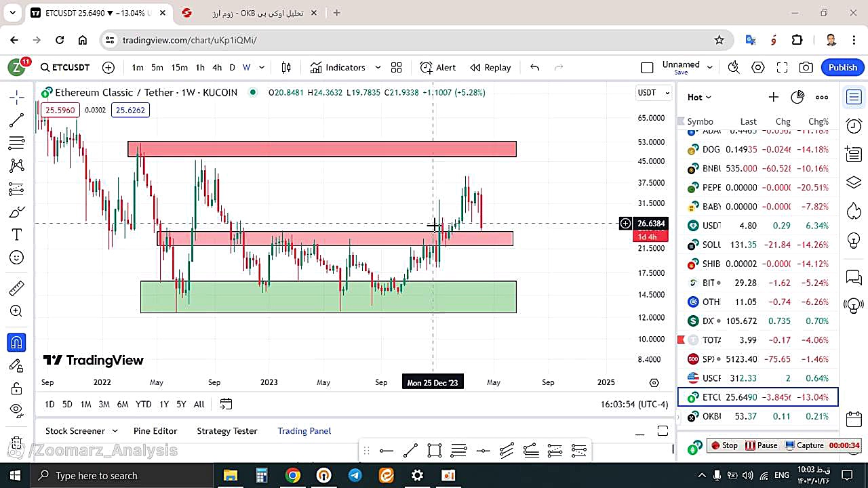This screenshot has width=868, height=488.
Task: Select the 1m timeframe
Action: click(138, 67)
